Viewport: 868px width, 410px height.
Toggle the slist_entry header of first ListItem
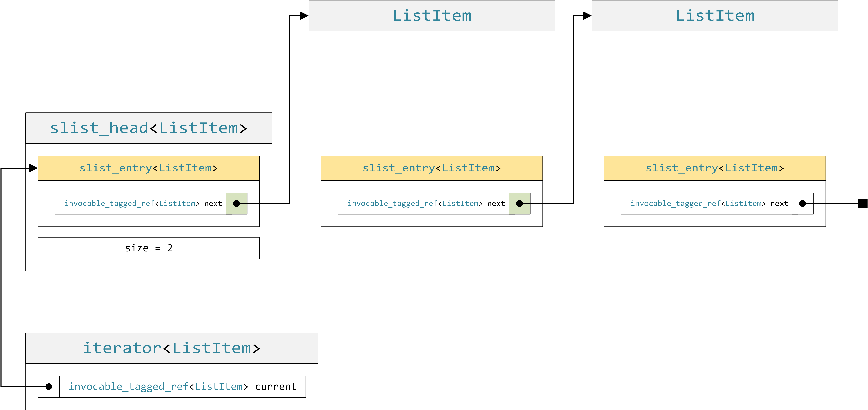pos(432,168)
